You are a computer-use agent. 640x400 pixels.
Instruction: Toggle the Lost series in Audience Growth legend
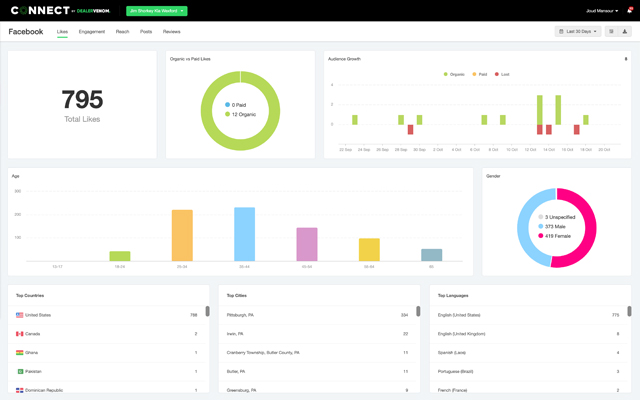(x=502, y=74)
